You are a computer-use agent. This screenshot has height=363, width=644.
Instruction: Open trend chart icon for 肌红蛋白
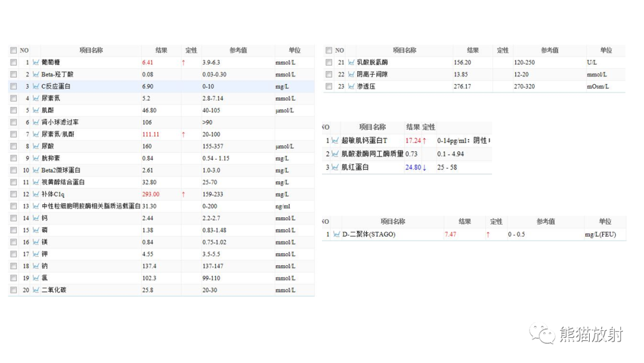click(x=335, y=167)
